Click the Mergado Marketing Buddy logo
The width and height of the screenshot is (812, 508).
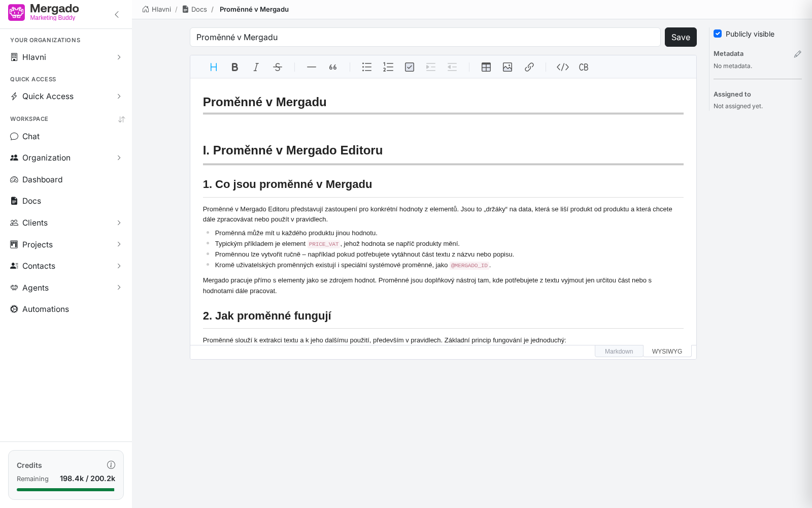pyautogui.click(x=44, y=12)
